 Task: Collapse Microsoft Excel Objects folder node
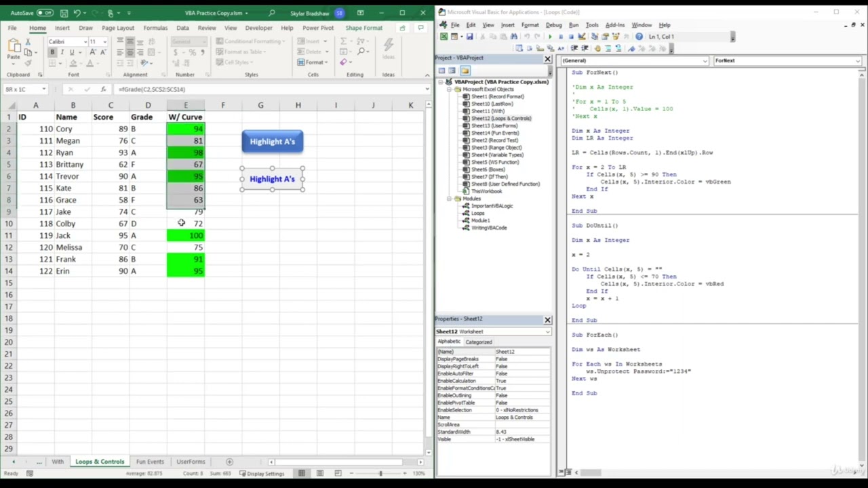(x=450, y=89)
